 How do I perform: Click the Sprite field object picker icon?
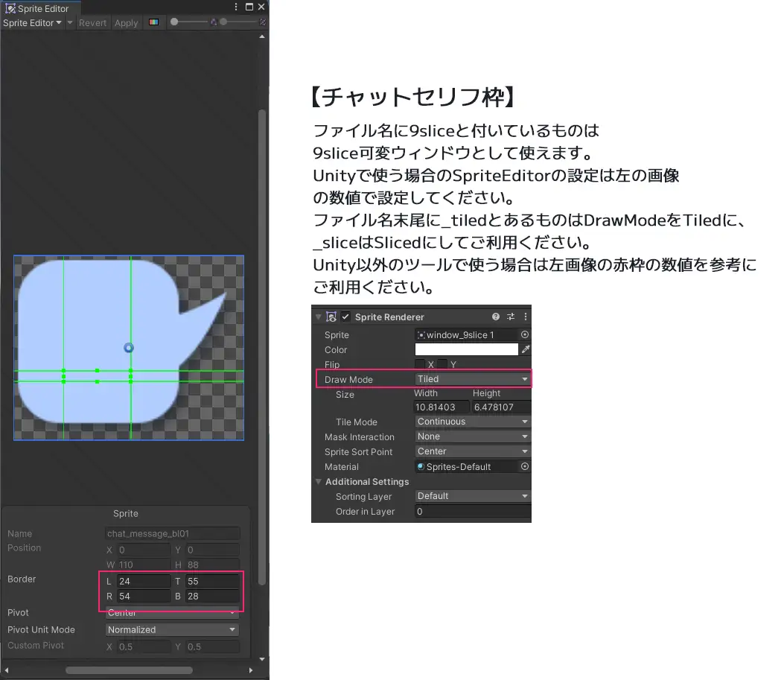pos(525,334)
